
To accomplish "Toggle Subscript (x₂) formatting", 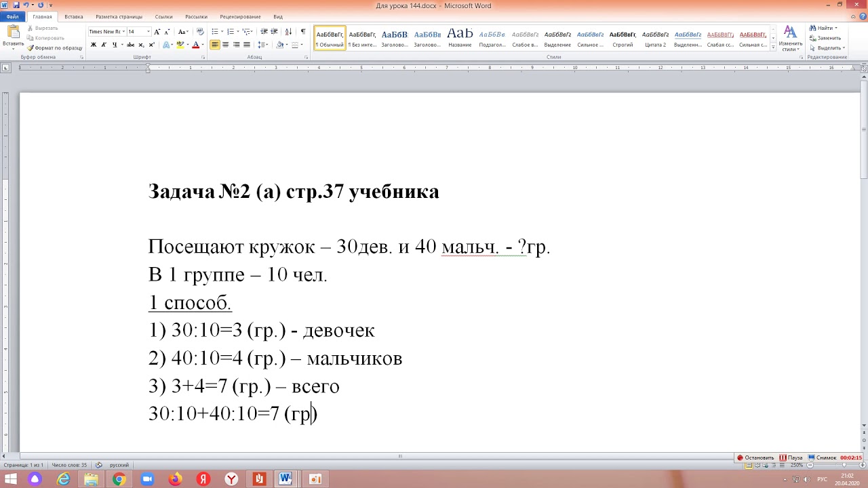I will coord(142,45).
